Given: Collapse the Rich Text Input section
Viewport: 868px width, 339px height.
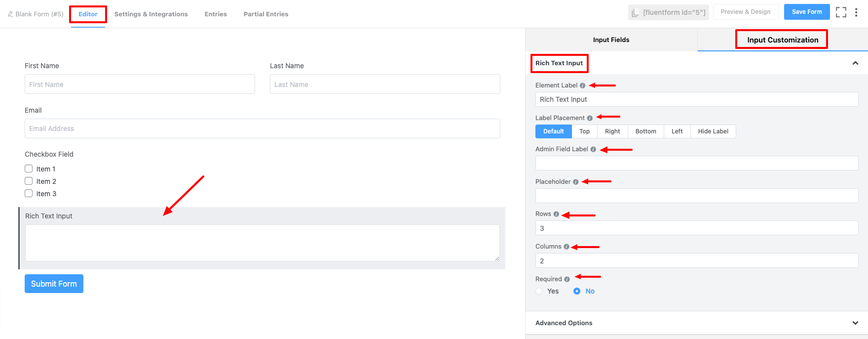Looking at the screenshot, I should point(855,63).
